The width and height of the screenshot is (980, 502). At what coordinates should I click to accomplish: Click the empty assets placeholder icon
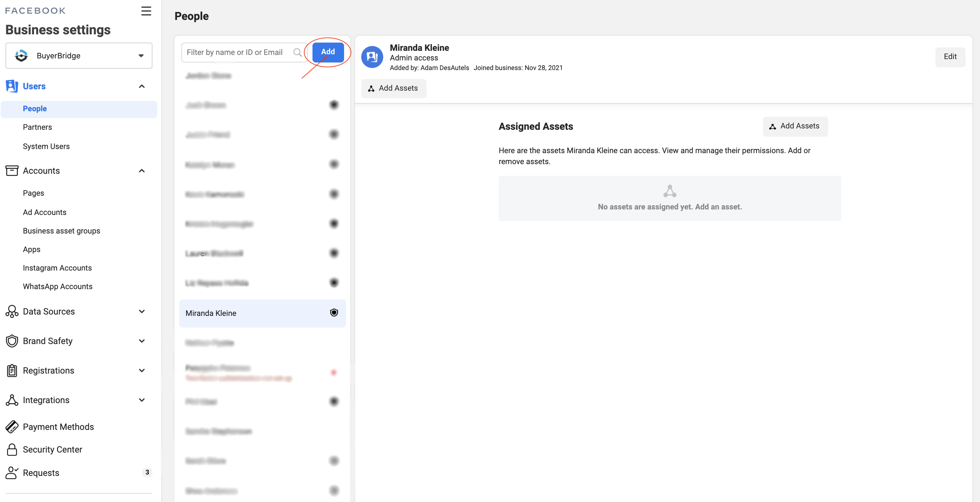click(670, 191)
